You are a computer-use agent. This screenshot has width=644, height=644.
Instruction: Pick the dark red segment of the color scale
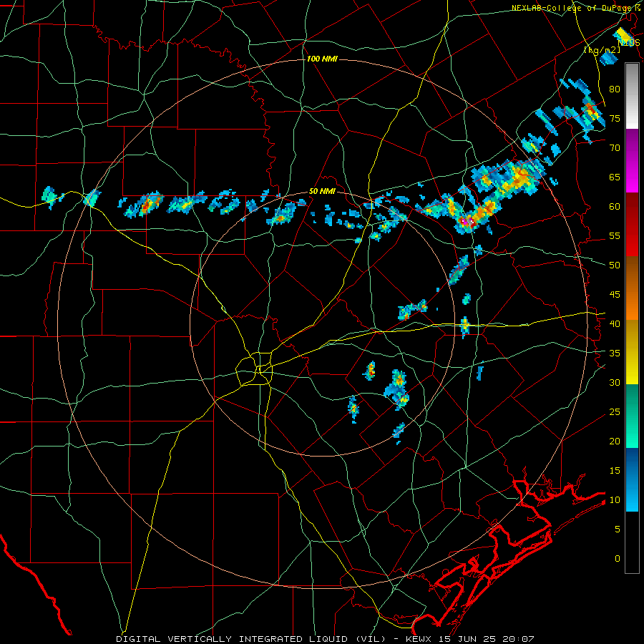632,224
